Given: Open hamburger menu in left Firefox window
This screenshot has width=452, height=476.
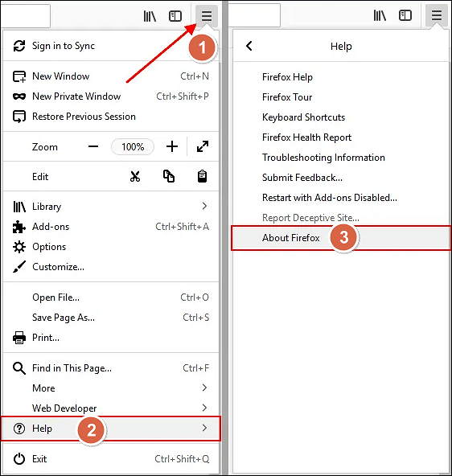Looking at the screenshot, I should (207, 16).
